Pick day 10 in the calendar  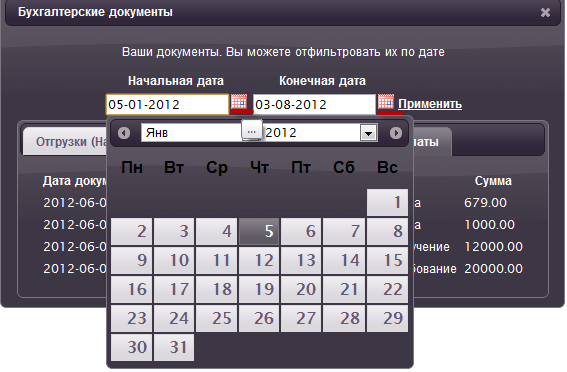pos(174,260)
